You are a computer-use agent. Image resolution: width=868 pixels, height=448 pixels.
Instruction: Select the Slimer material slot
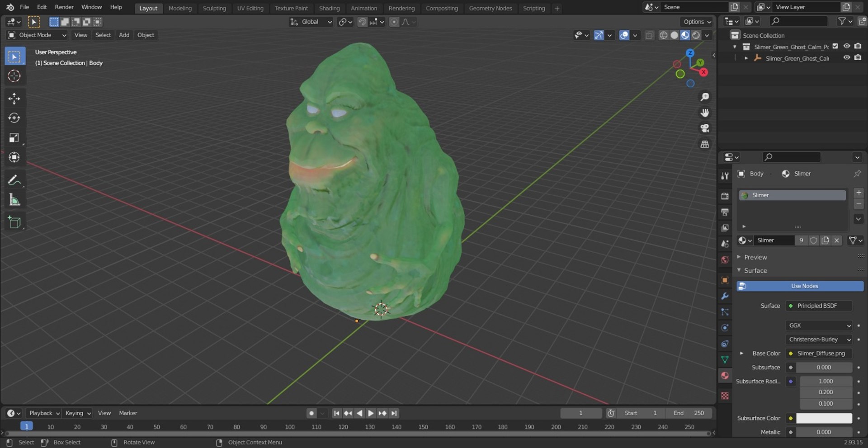[x=793, y=195]
